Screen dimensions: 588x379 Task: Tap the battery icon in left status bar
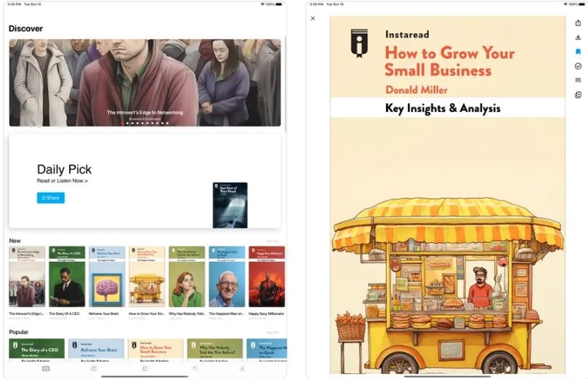(x=279, y=4)
